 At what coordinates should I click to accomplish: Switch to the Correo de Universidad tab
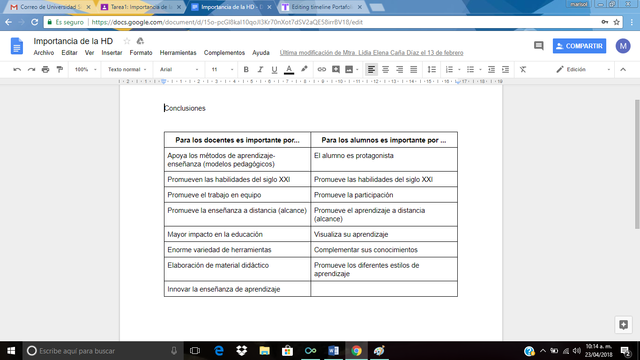pyautogui.click(x=50, y=7)
